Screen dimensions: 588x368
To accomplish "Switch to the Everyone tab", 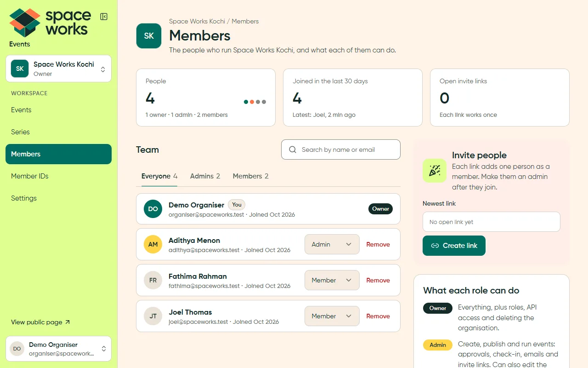I will [x=159, y=176].
